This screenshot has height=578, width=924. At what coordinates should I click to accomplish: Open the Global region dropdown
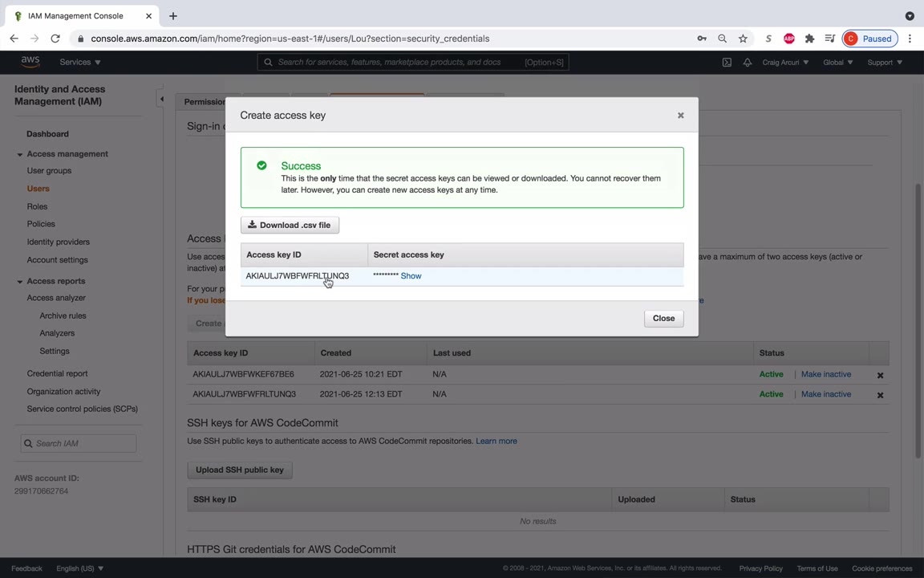(x=838, y=62)
